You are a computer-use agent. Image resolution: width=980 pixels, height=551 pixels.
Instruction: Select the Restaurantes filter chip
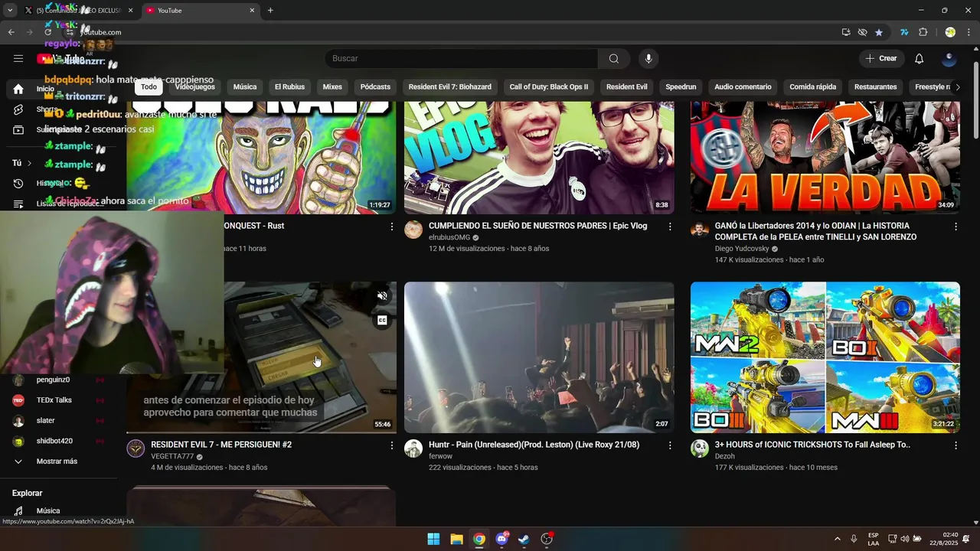(x=875, y=87)
